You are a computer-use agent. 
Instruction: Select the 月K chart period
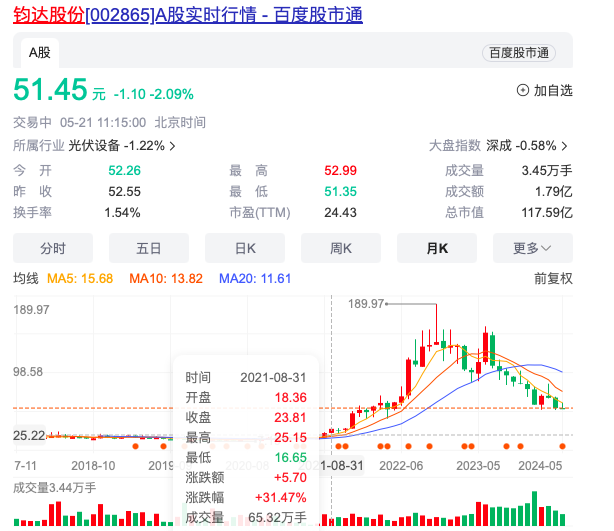click(x=437, y=248)
